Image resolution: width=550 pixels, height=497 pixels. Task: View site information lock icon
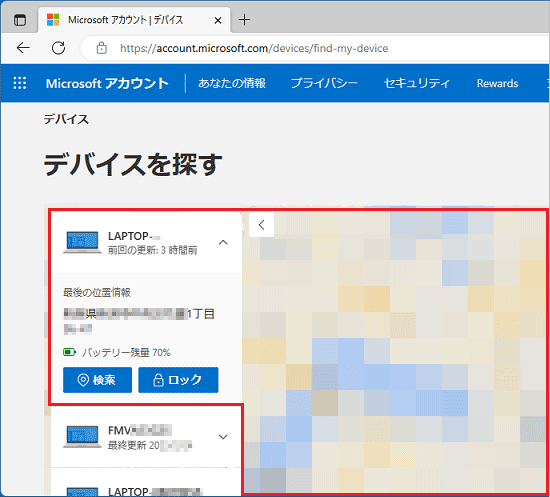(x=101, y=48)
